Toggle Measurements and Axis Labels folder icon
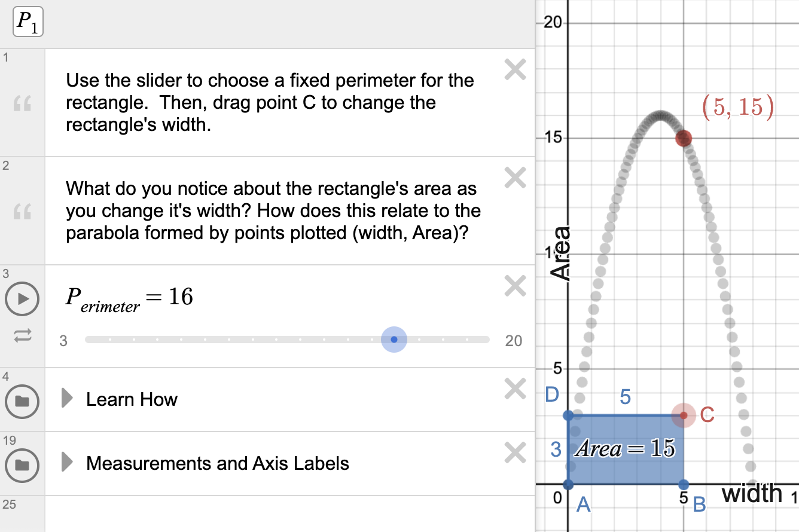The height and width of the screenshot is (532, 799). click(x=22, y=464)
